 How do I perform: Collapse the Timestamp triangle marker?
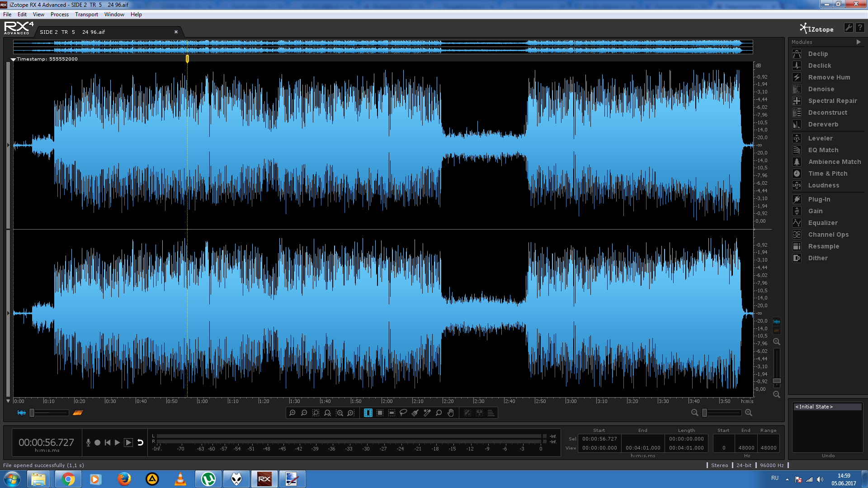pyautogui.click(x=13, y=59)
